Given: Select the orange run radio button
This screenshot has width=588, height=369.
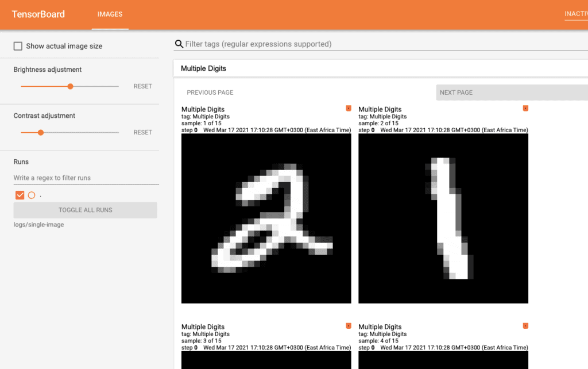Looking at the screenshot, I should (x=32, y=195).
